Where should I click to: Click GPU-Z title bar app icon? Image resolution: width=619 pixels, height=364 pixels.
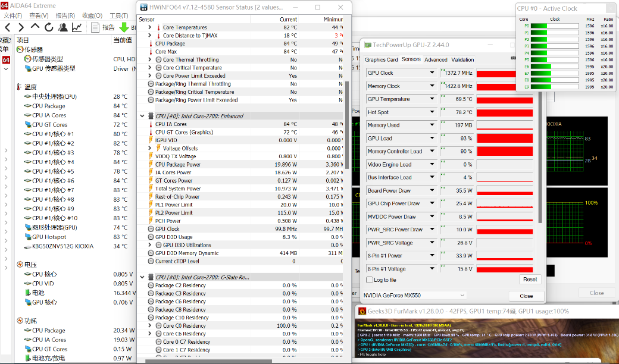point(368,45)
